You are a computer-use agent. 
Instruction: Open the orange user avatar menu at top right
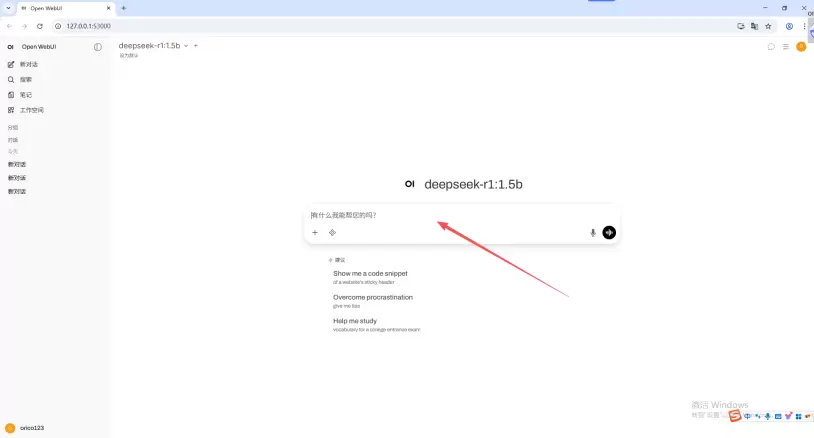[801, 47]
